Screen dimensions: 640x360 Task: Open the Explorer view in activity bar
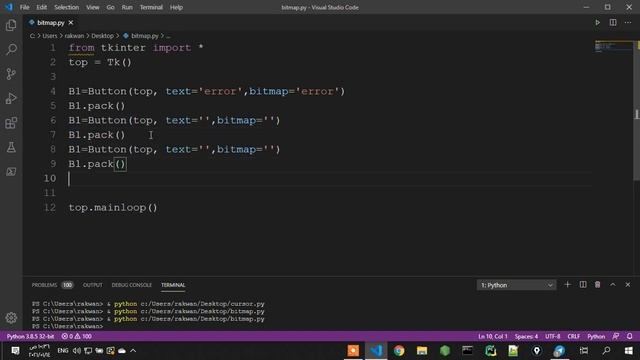11,25
